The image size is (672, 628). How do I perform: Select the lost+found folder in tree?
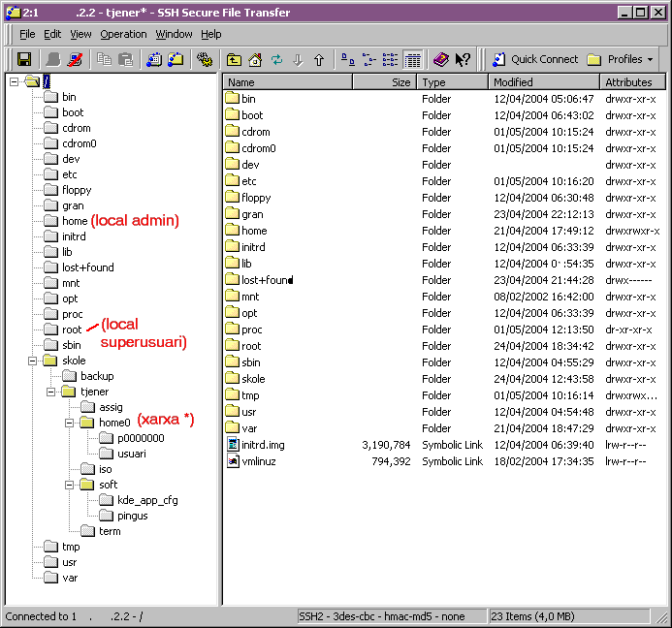(x=88, y=267)
